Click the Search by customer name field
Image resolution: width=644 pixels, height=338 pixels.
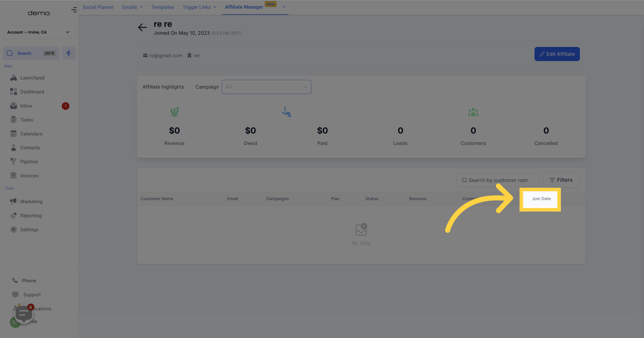tap(498, 180)
